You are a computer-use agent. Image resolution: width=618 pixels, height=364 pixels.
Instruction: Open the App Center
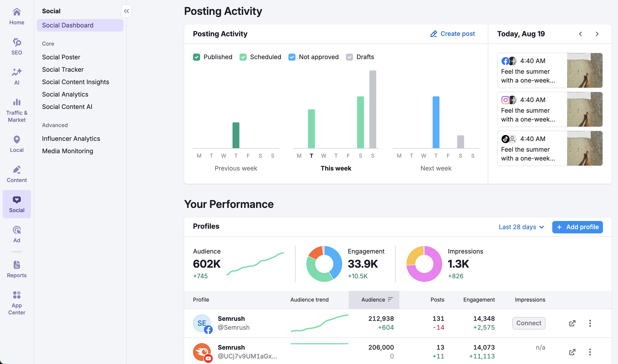[x=16, y=302]
